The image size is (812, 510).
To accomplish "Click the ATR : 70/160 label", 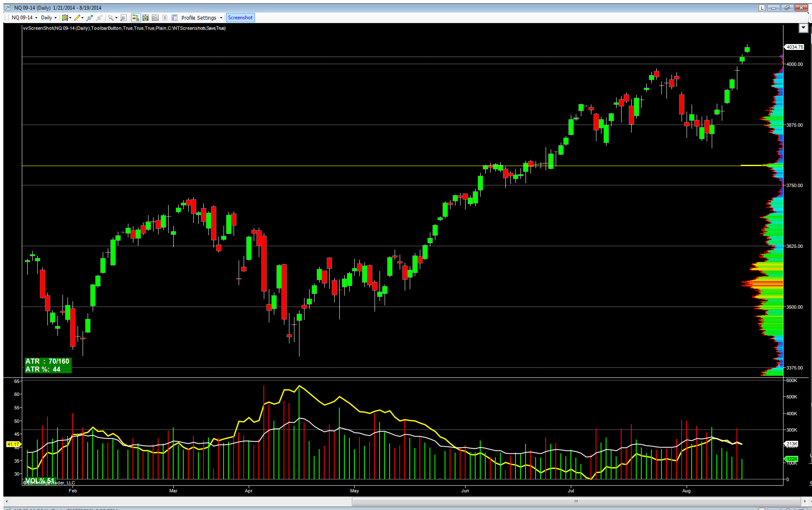I will [47, 362].
